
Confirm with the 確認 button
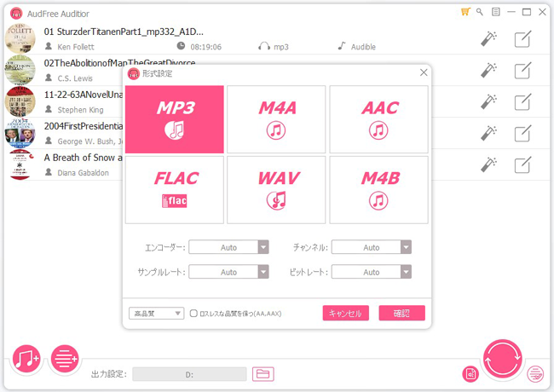401,313
